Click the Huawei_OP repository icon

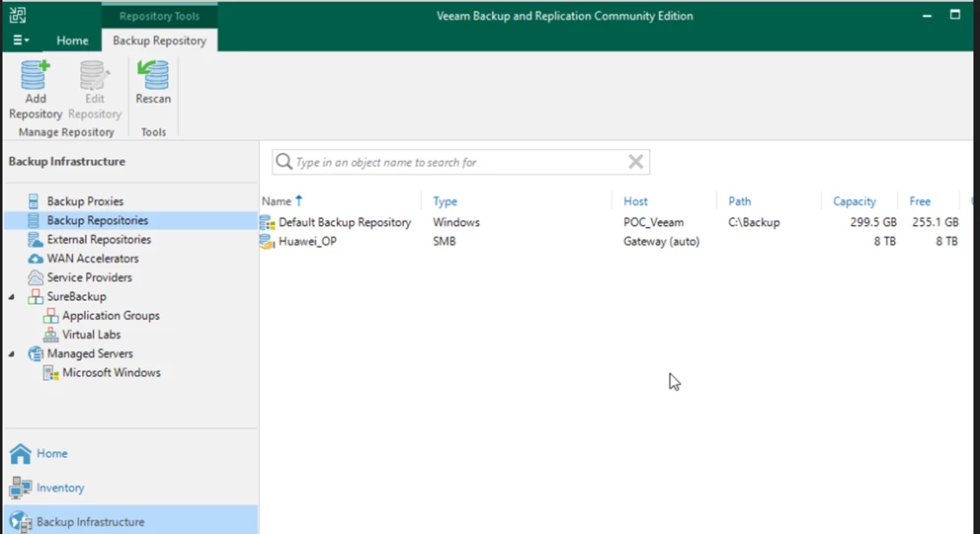coord(267,241)
